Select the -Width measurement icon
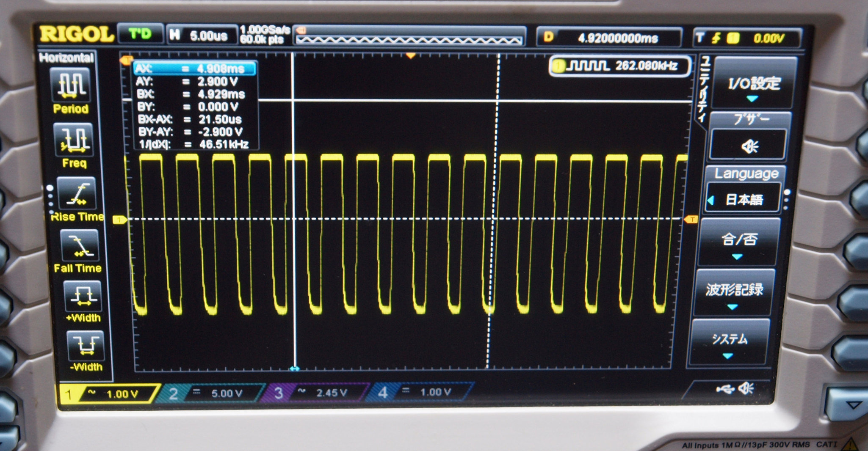The width and height of the screenshot is (868, 451). pyautogui.click(x=86, y=346)
